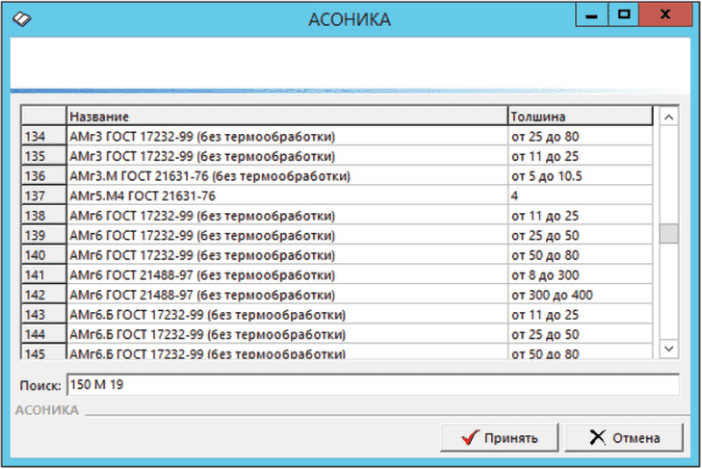Click the row header numbered 144

coord(43,334)
